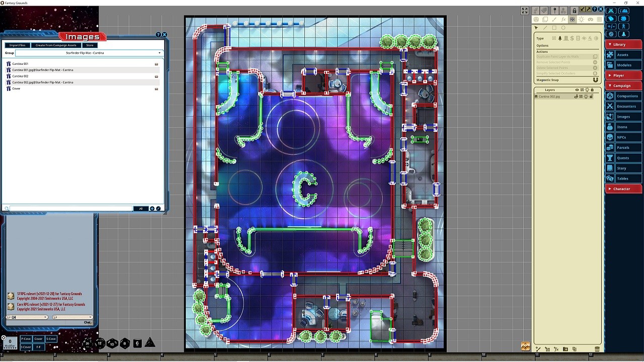Click the lighting icon in the image toolbar
644x362 pixels.
coord(582,19)
